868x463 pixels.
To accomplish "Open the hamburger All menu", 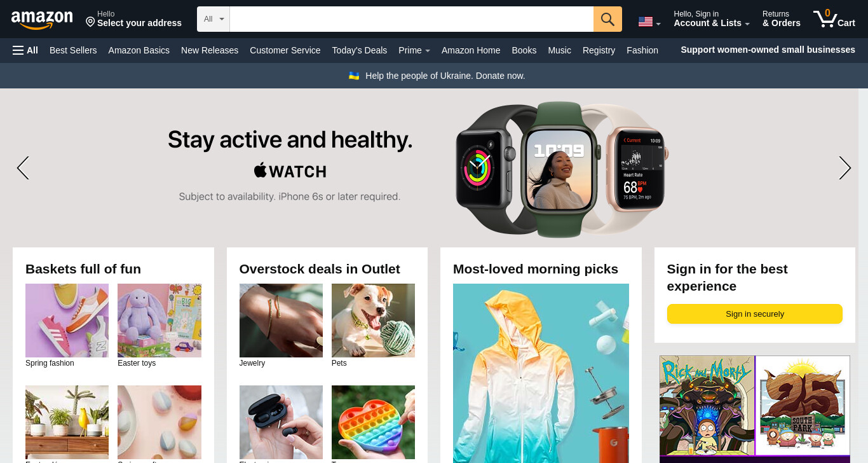I will (x=25, y=50).
